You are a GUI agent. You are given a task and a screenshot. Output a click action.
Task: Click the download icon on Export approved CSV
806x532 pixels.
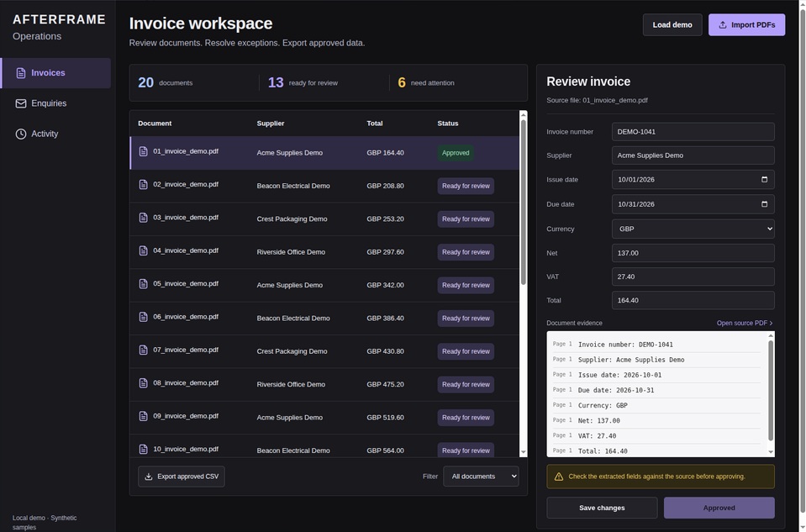coord(149,477)
